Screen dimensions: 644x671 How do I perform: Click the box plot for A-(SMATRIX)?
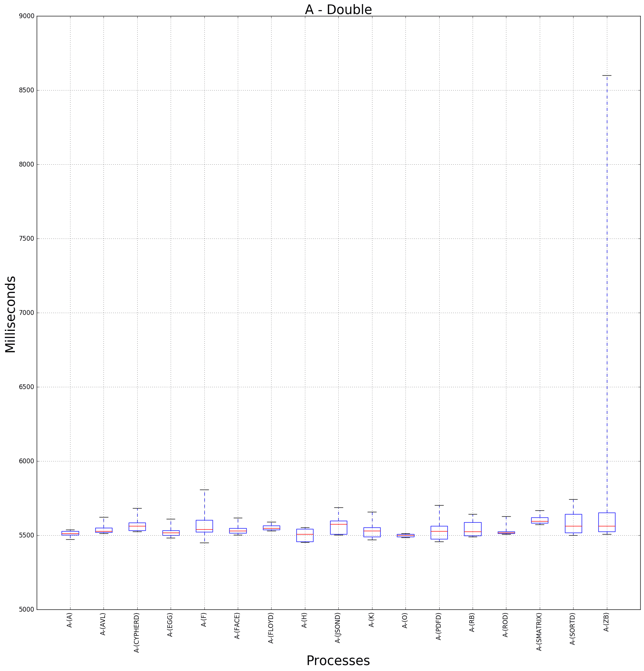click(x=540, y=520)
